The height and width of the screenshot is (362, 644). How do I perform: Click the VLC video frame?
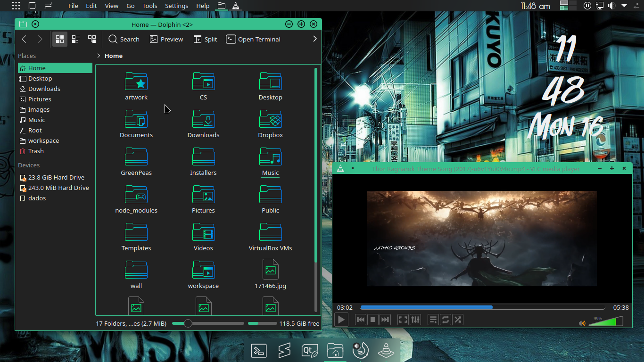point(482,238)
